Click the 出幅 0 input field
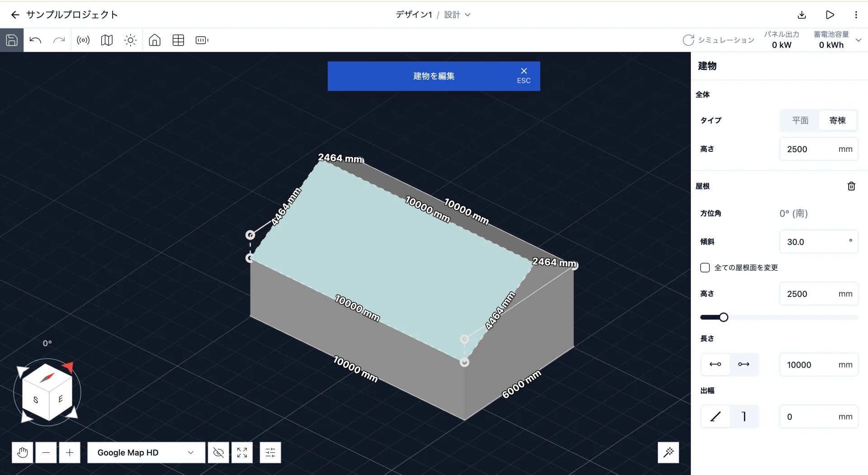The width and height of the screenshot is (868, 475). click(819, 417)
